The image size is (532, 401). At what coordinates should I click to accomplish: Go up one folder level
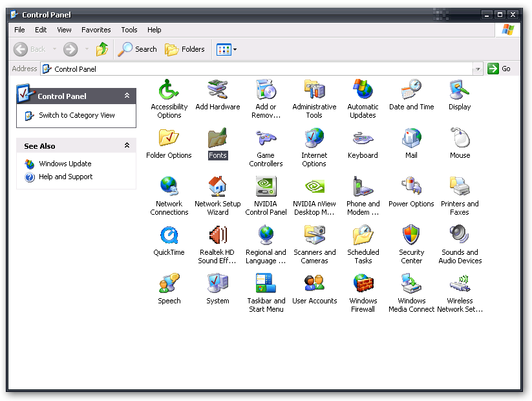click(101, 49)
